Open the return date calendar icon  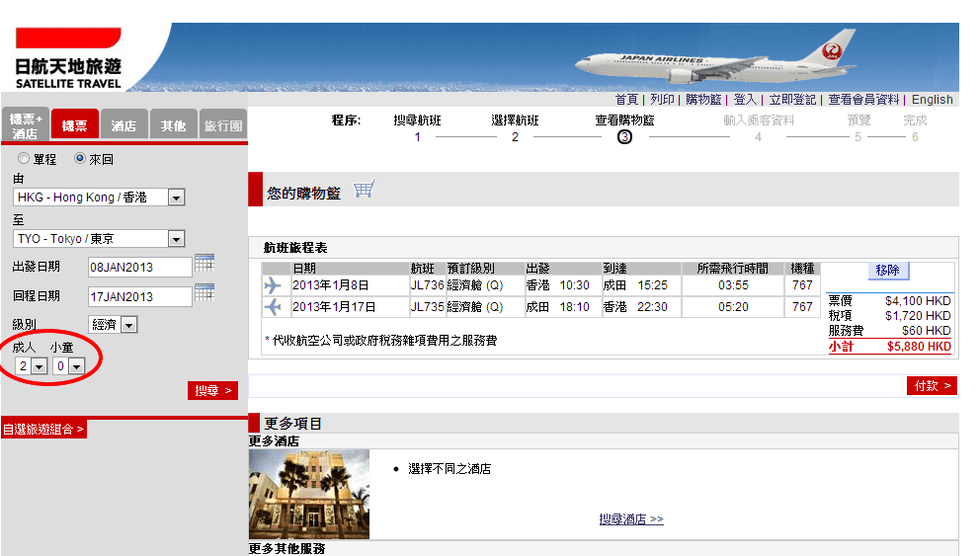tap(204, 292)
